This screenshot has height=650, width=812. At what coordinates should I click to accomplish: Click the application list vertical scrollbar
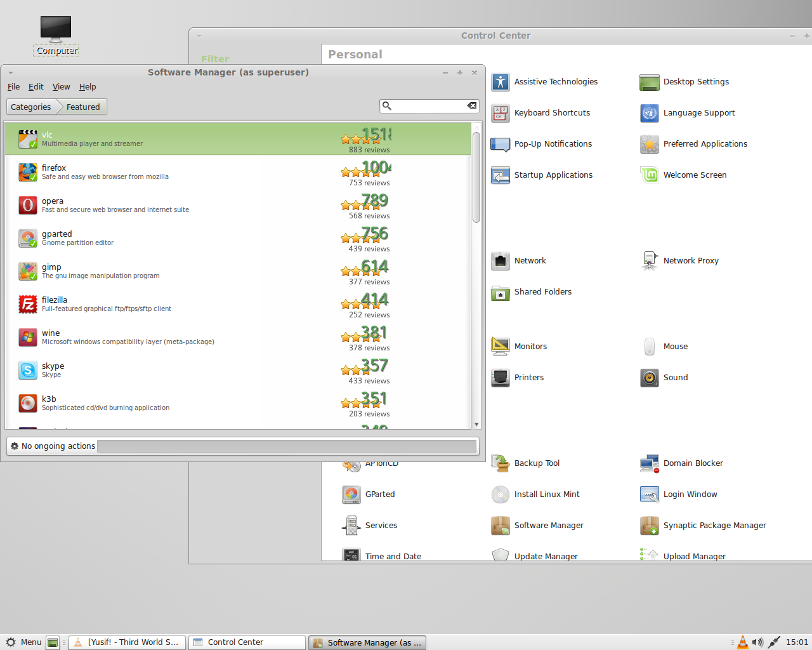pyautogui.click(x=476, y=178)
